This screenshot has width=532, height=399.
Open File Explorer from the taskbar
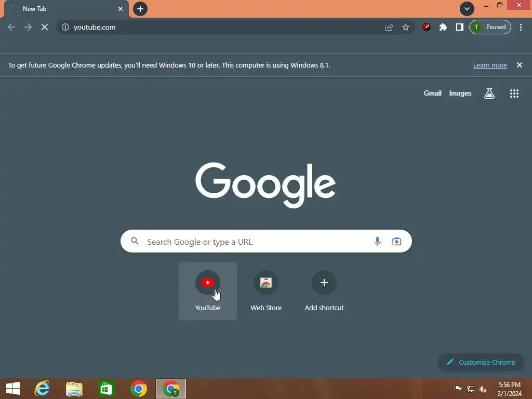(x=74, y=389)
